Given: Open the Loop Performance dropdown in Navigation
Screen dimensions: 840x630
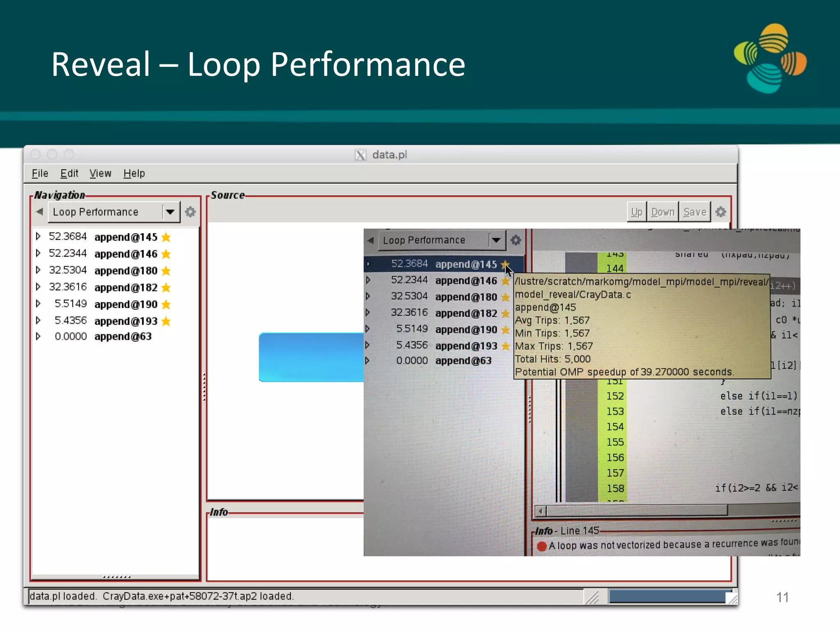Looking at the screenshot, I should pyautogui.click(x=114, y=212).
